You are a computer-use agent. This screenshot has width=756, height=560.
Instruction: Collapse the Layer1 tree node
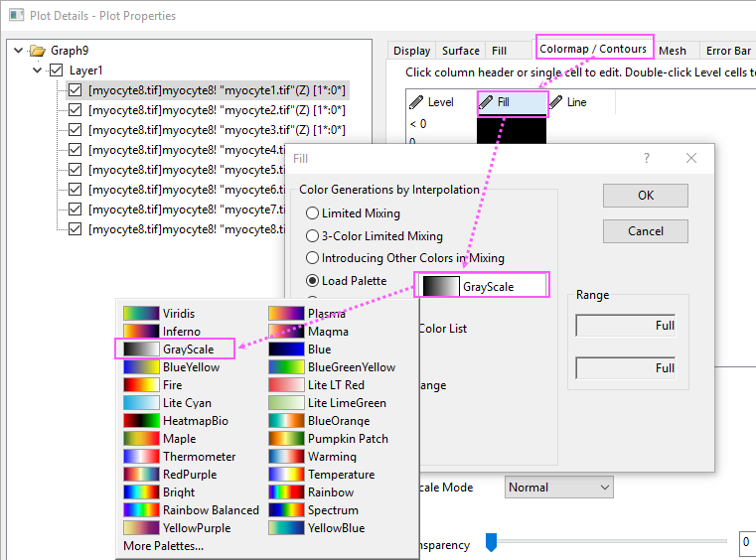click(37, 70)
